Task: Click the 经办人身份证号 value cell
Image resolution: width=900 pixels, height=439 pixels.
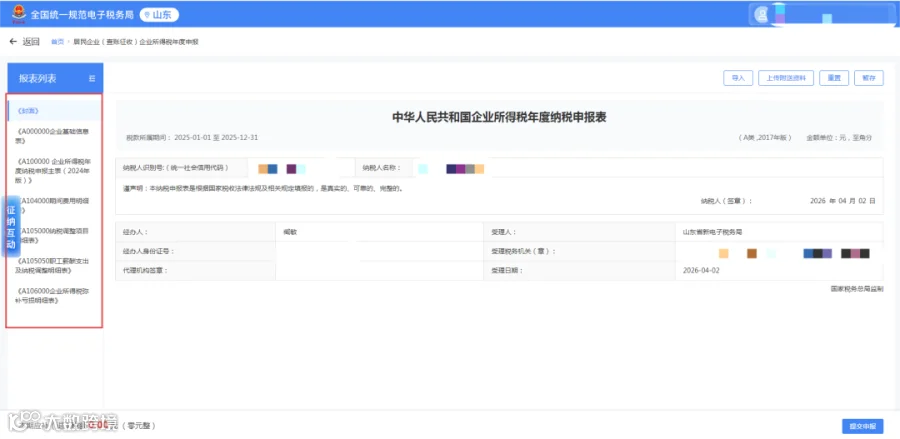Action: pyautogui.click(x=379, y=251)
